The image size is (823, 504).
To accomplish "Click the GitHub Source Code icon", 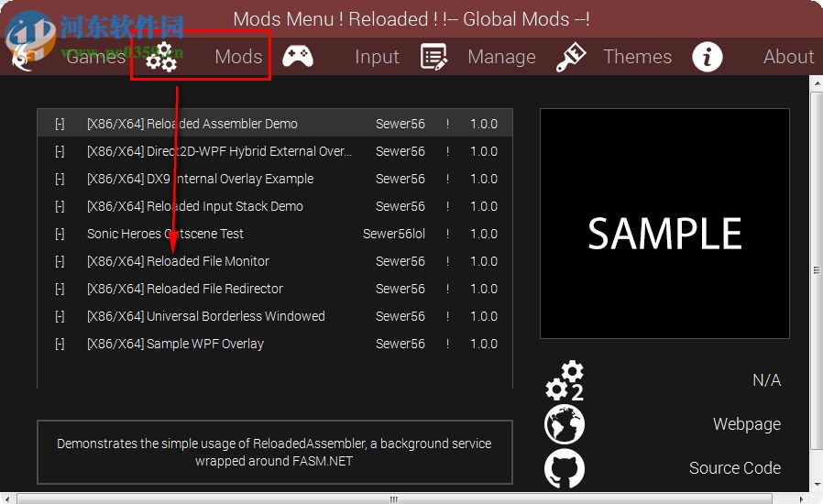I will [x=565, y=468].
